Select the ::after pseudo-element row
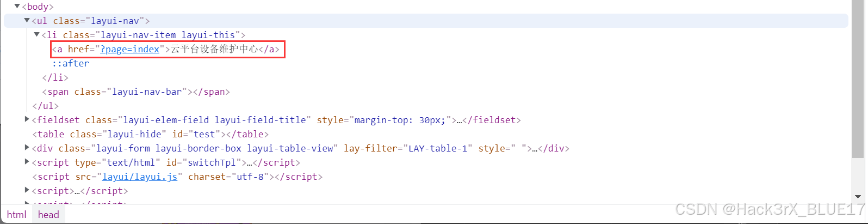Image resolution: width=868 pixels, height=224 pixels. [71, 63]
